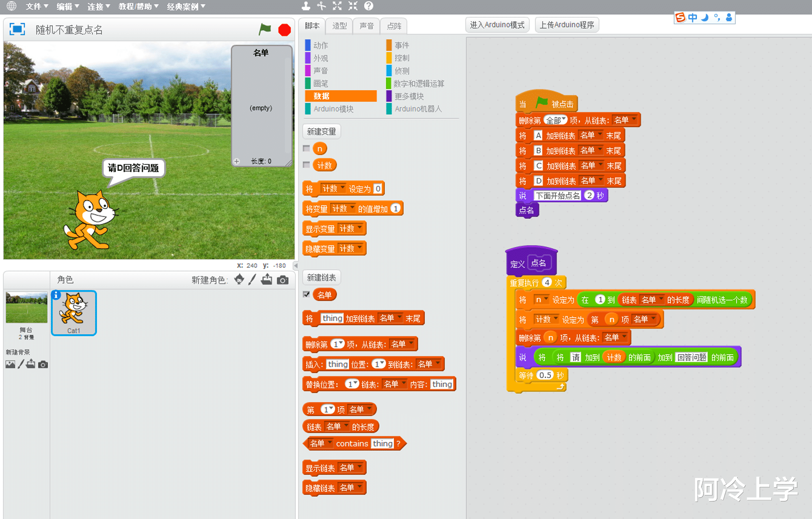The height and width of the screenshot is (519, 812).
Task: Upload sprite from file
Action: 267,279
